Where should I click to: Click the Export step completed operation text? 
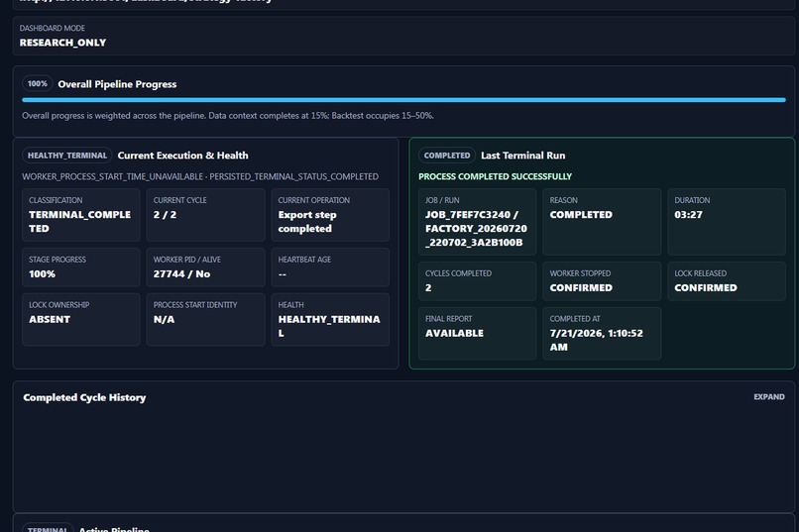307,222
